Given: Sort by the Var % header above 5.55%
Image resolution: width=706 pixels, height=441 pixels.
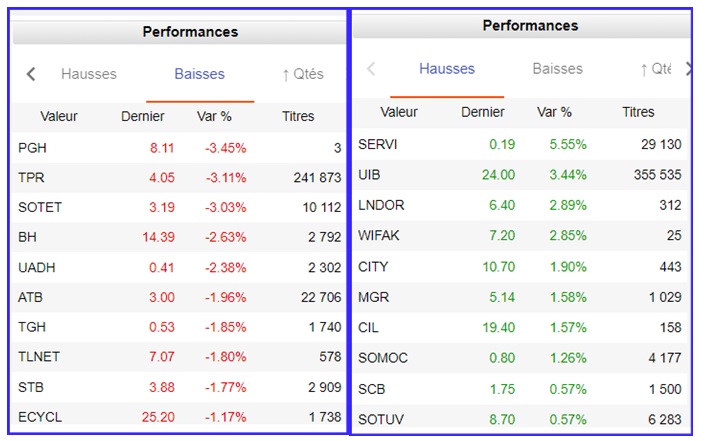Looking at the screenshot, I should tap(554, 112).
